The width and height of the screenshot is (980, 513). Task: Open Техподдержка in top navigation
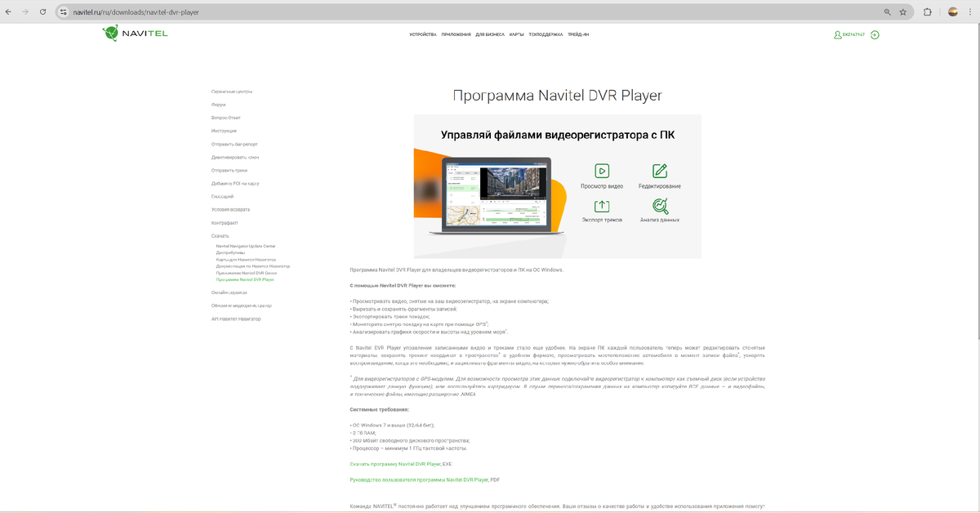(x=546, y=35)
